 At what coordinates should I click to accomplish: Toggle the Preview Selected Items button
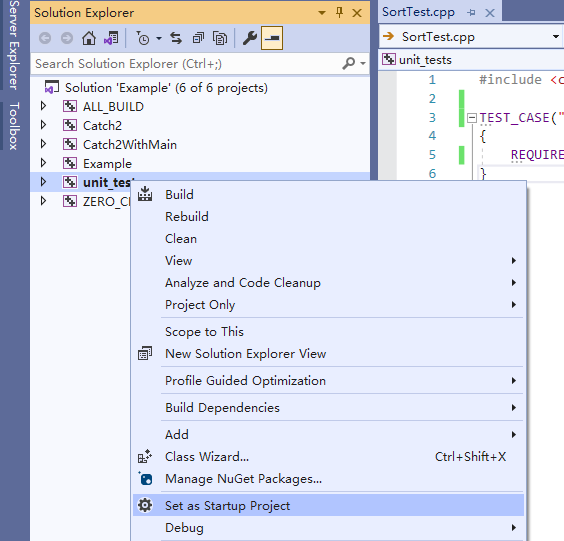click(x=272, y=38)
